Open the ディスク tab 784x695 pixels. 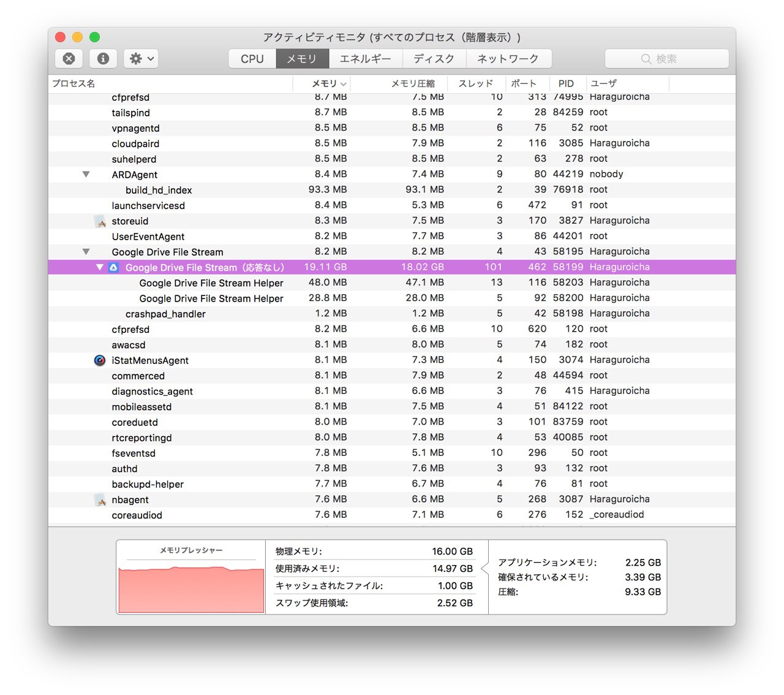click(x=434, y=59)
